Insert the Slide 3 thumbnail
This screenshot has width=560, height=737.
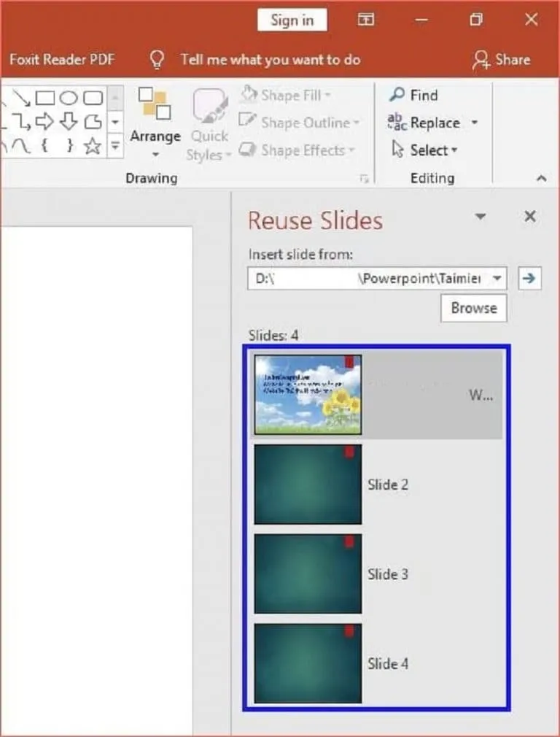[x=308, y=574]
